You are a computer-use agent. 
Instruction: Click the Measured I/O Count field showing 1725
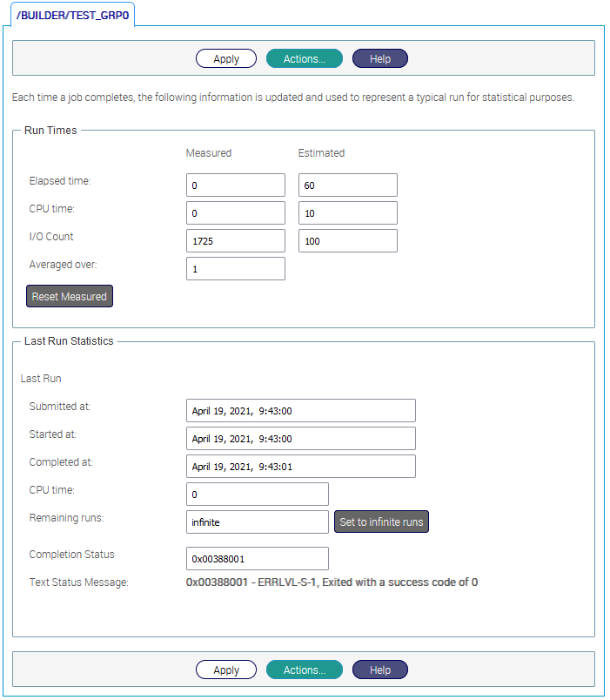pos(236,241)
